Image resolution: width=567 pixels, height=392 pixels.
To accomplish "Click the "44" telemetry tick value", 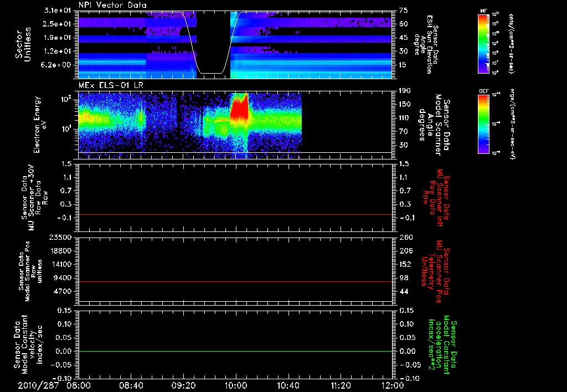I will click(404, 291).
